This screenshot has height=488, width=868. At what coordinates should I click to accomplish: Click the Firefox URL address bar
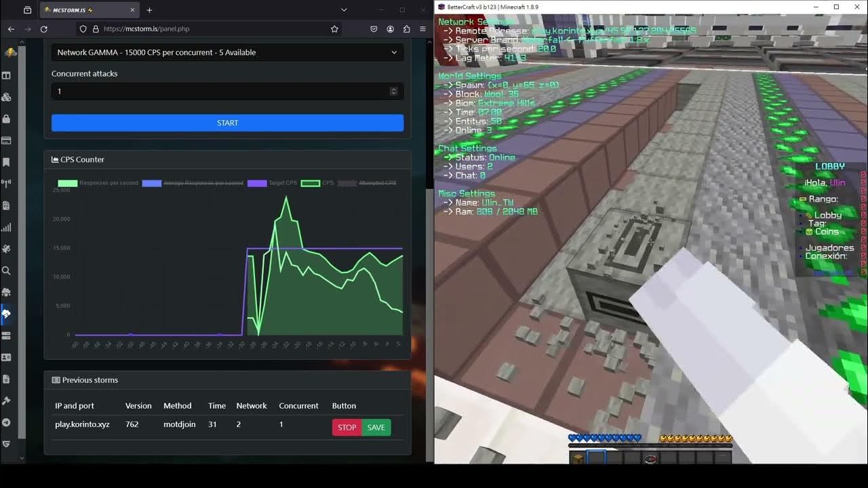(210, 29)
